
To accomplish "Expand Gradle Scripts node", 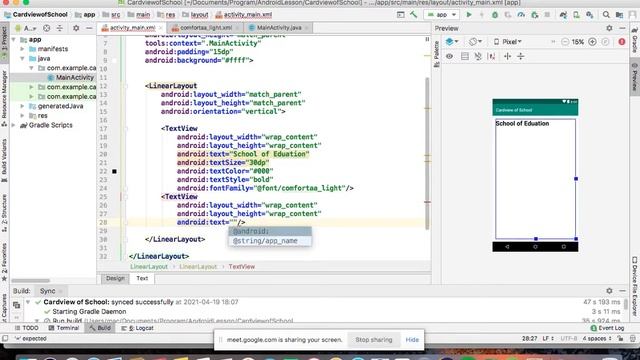I will coord(14,125).
